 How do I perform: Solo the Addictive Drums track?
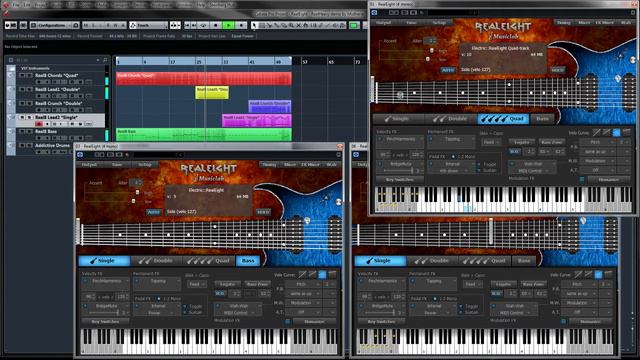(x=29, y=145)
